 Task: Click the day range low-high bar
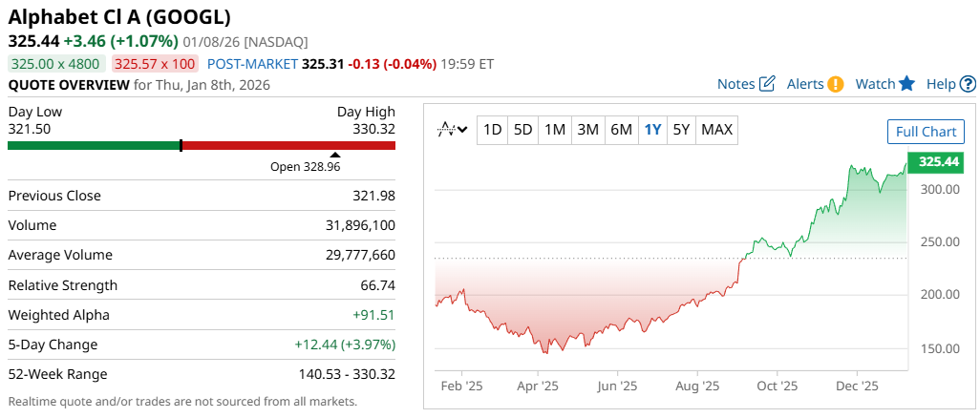tap(202, 145)
